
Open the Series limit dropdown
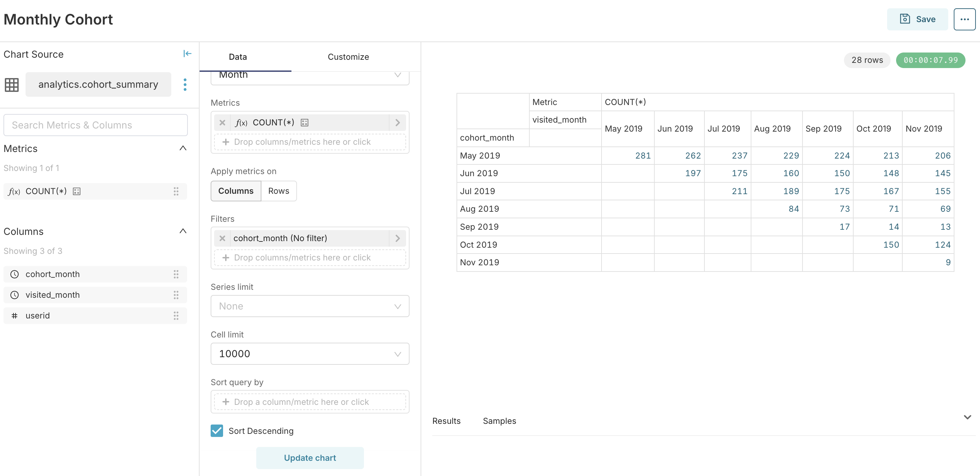click(310, 306)
